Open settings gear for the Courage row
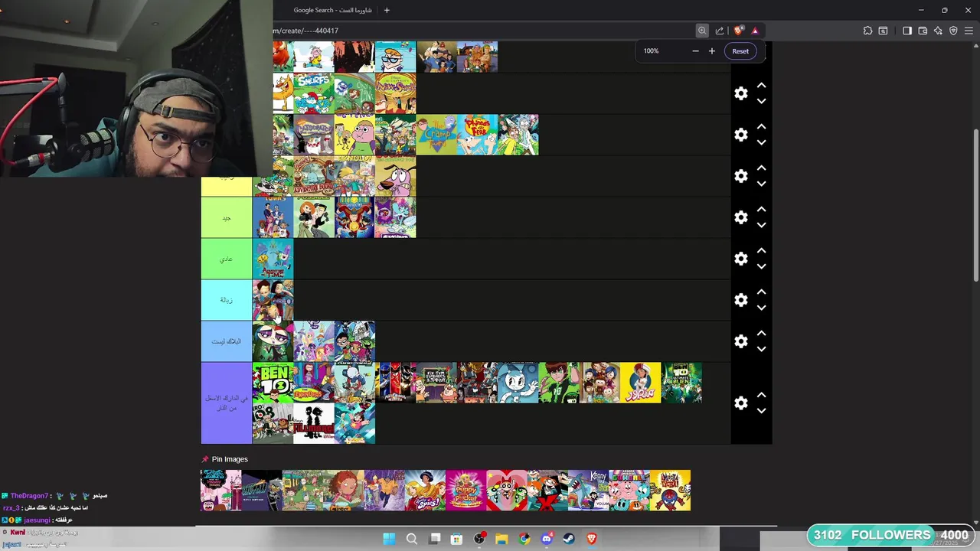Screen dimensions: 980x551 tap(740, 176)
